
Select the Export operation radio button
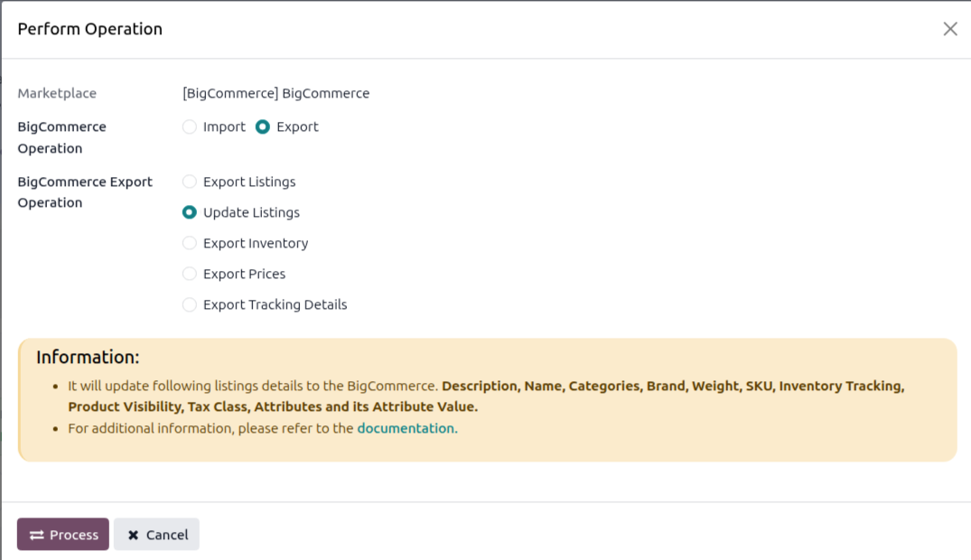coord(263,127)
